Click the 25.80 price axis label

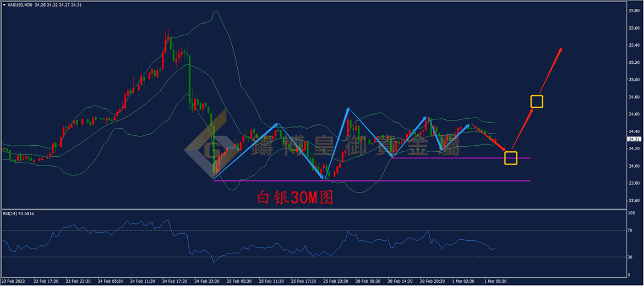(x=633, y=10)
